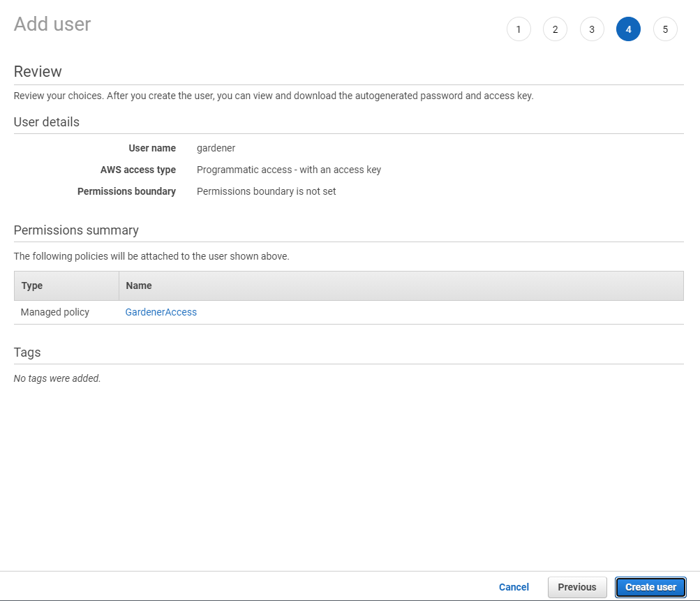Click the Programmatic access type text

(x=289, y=170)
